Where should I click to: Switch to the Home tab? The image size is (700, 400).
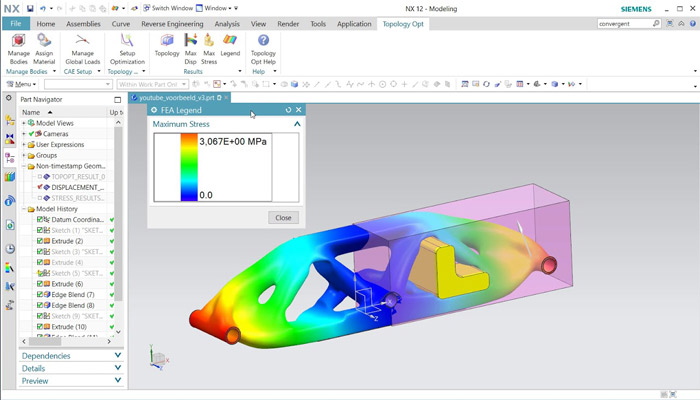(46, 24)
